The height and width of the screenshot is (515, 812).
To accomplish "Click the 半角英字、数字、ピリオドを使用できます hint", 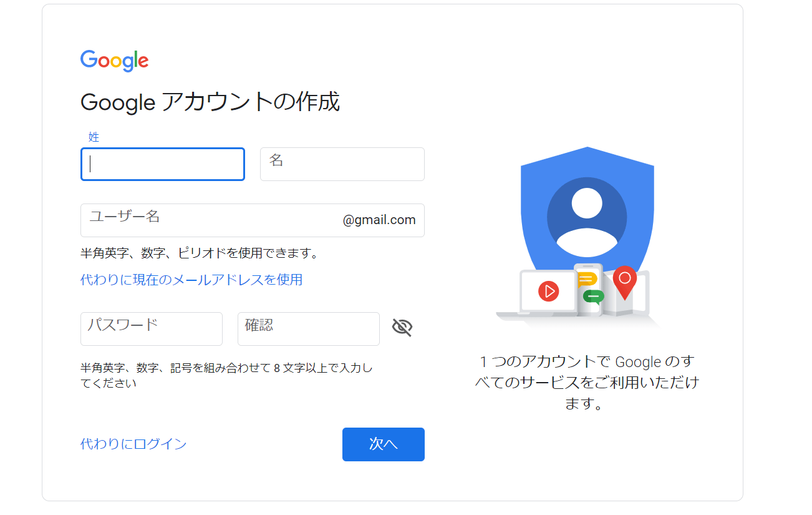I will point(200,253).
